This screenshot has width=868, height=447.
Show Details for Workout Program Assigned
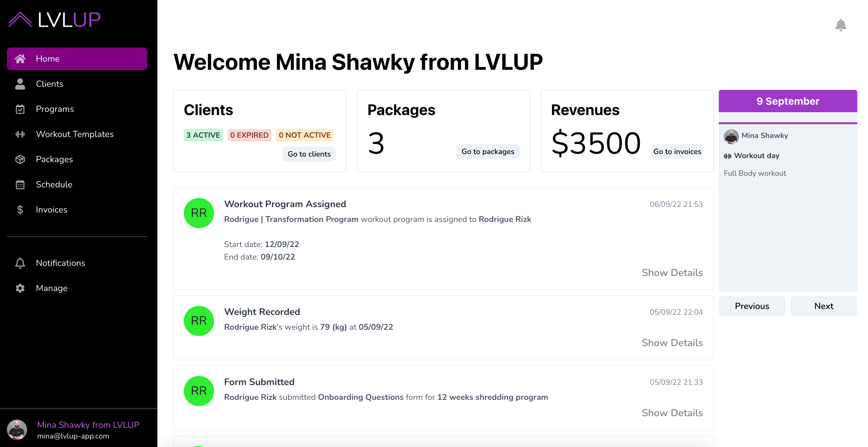click(x=672, y=273)
